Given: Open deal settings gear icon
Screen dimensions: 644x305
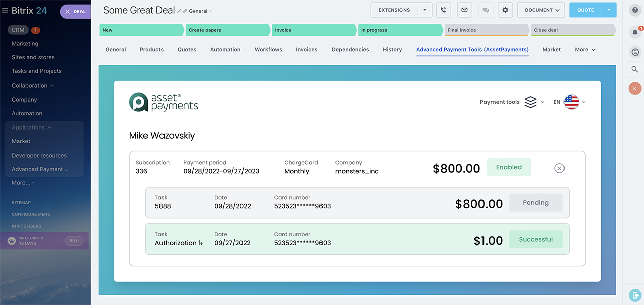Looking at the screenshot, I should pos(505,10).
